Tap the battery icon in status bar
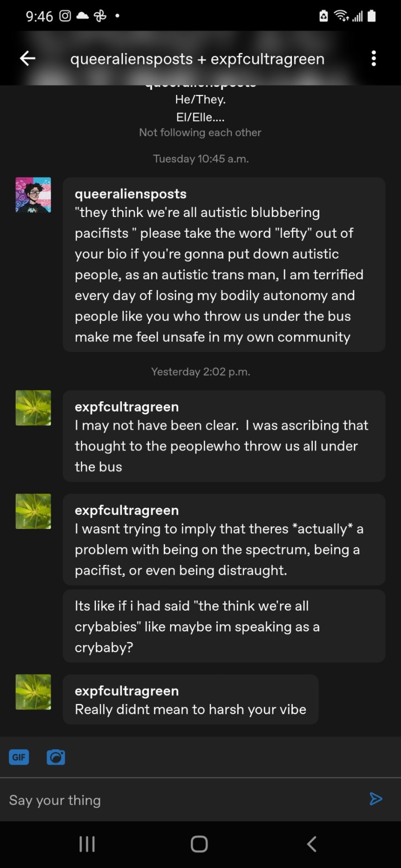This screenshot has height=868, width=401. pyautogui.click(x=372, y=16)
